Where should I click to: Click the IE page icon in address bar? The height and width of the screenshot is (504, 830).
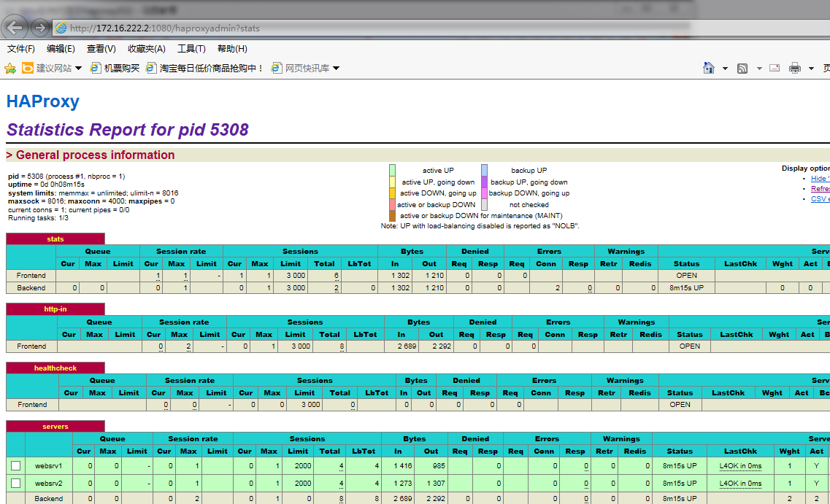coord(61,28)
